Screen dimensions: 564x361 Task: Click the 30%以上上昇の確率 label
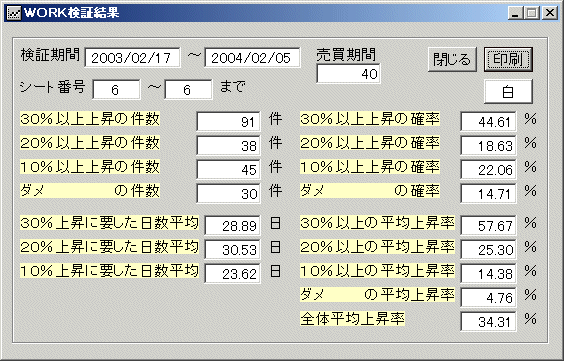[x=370, y=119]
